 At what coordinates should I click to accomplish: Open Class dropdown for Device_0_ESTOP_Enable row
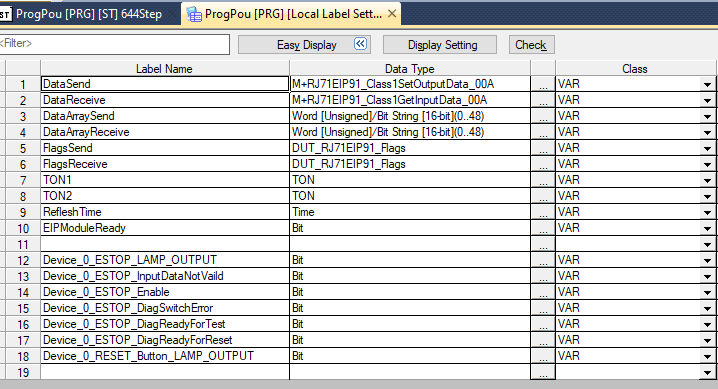pos(707,293)
